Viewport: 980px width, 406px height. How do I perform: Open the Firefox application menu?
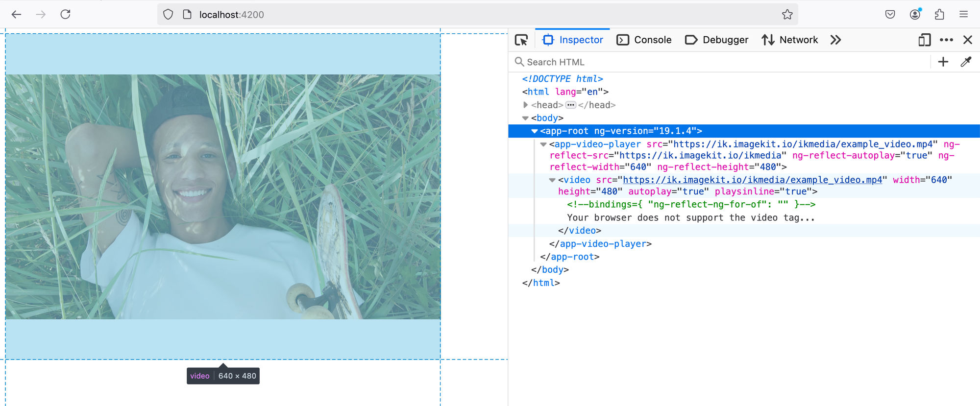(x=963, y=15)
